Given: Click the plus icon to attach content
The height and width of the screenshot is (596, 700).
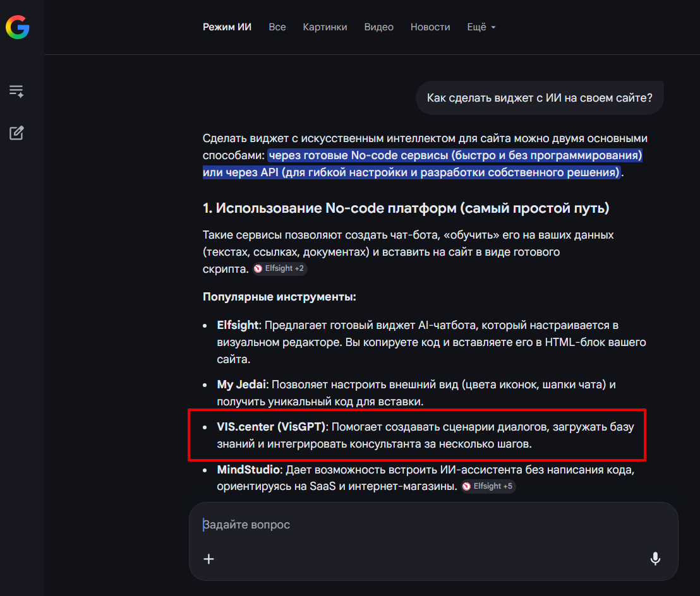Looking at the screenshot, I should coord(208,559).
